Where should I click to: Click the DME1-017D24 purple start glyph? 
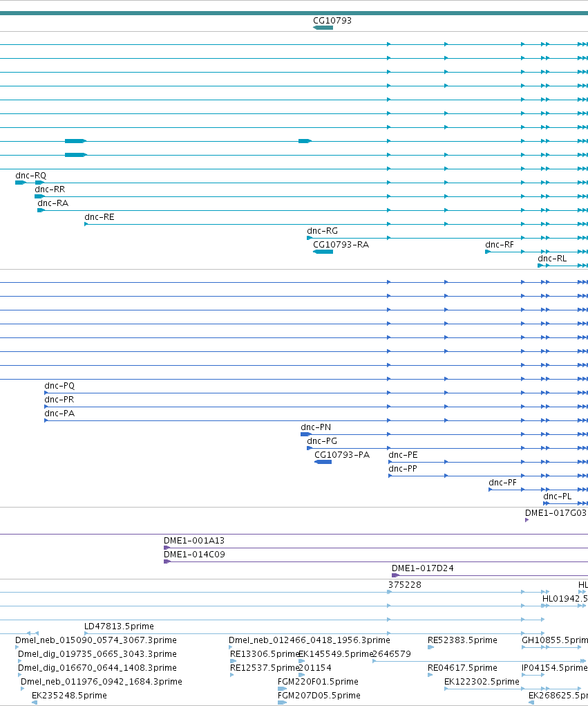pos(395,575)
